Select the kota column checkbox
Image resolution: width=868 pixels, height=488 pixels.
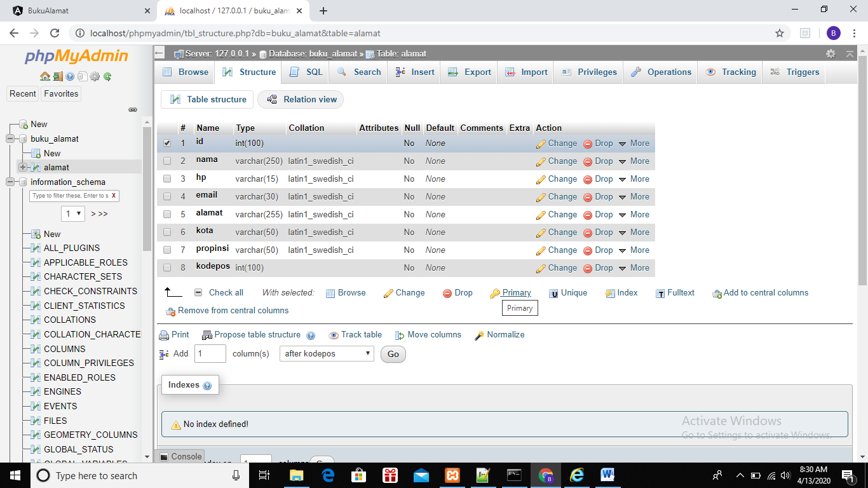(167, 233)
